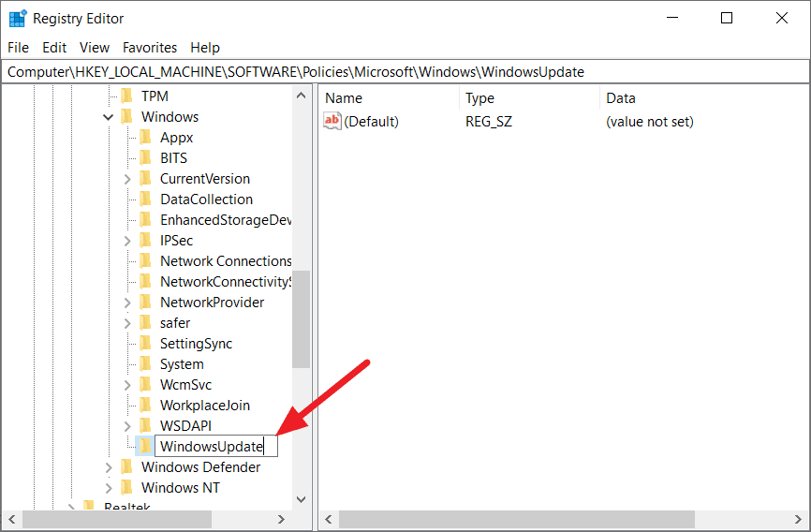This screenshot has height=532, width=811.
Task: Click the safer folder icon
Action: [x=146, y=323]
